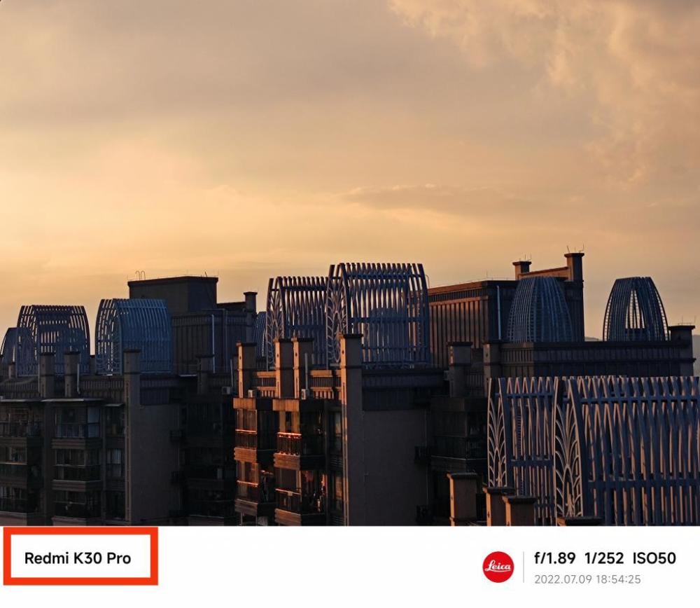
Task: Tap the dark rooftop block with antennas at left
Action: click(173, 295)
